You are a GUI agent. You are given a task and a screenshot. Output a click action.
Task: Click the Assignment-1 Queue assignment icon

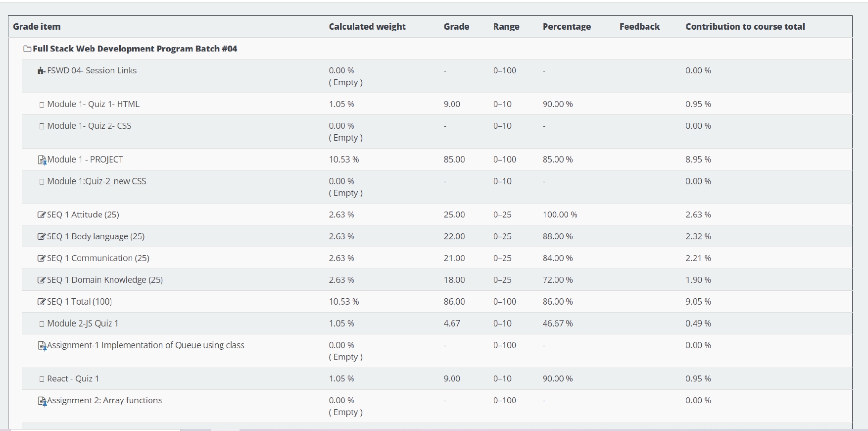pos(42,346)
